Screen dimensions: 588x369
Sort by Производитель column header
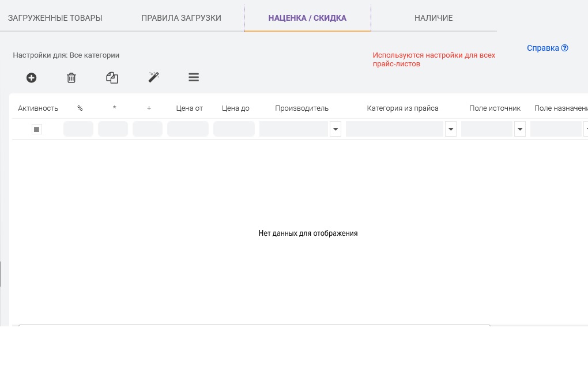pyautogui.click(x=301, y=108)
